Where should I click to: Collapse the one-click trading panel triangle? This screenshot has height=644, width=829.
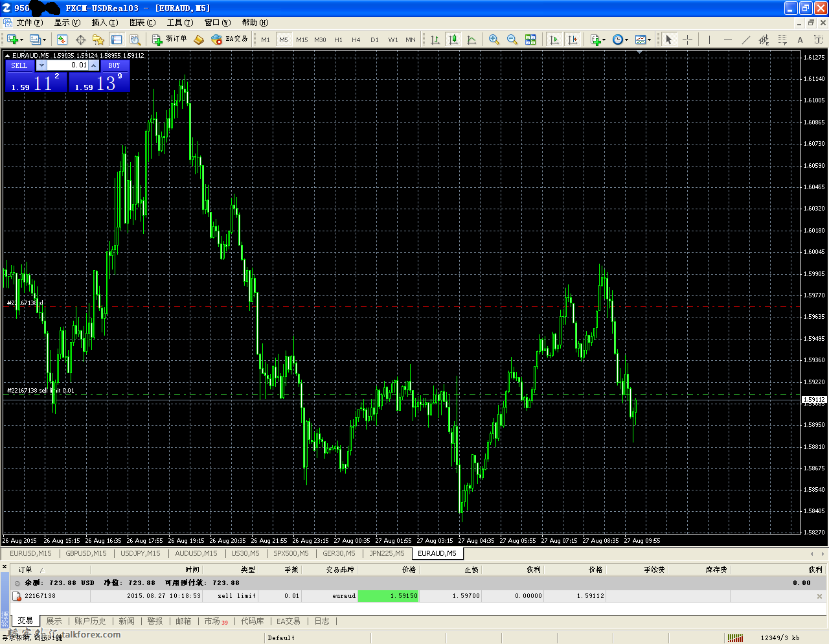tap(7, 56)
